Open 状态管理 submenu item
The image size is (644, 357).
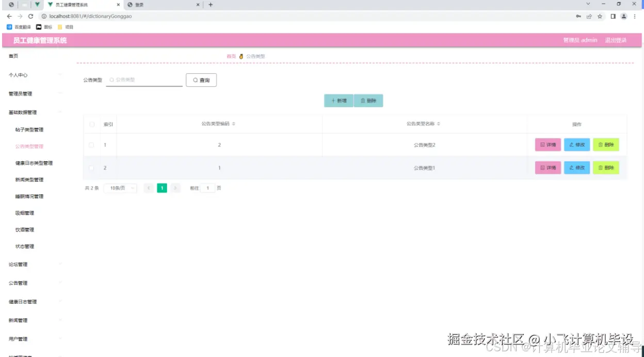point(25,246)
